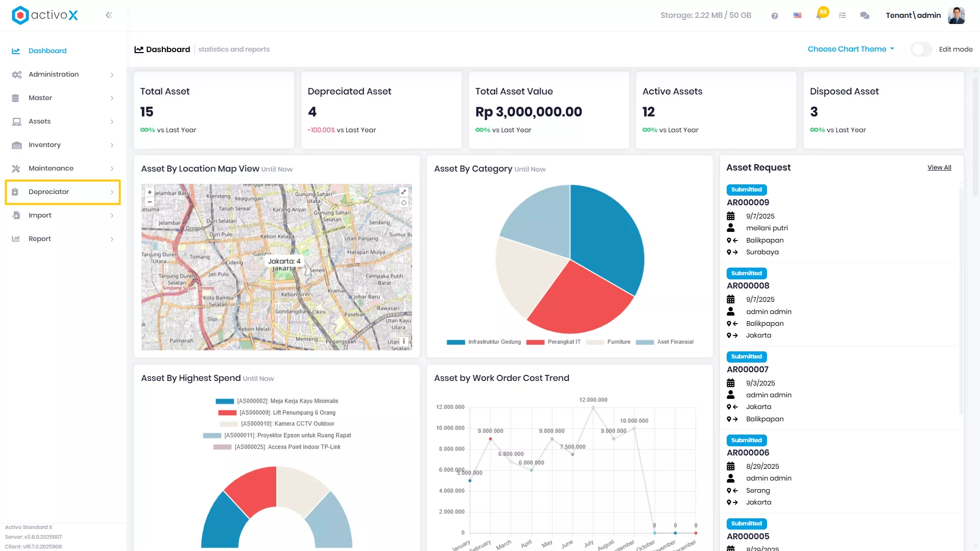Toggle Furniture legend in category chart
Image resolution: width=980 pixels, height=551 pixels.
609,342
